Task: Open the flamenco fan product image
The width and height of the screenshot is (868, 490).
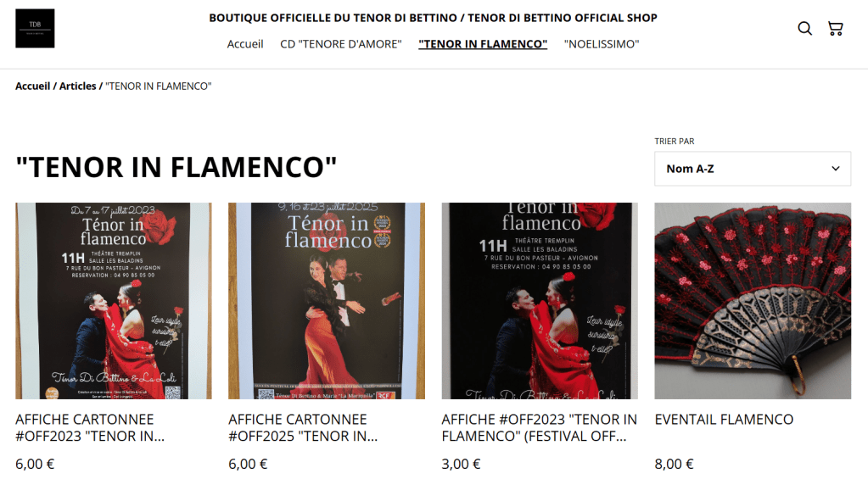Action: (753, 301)
